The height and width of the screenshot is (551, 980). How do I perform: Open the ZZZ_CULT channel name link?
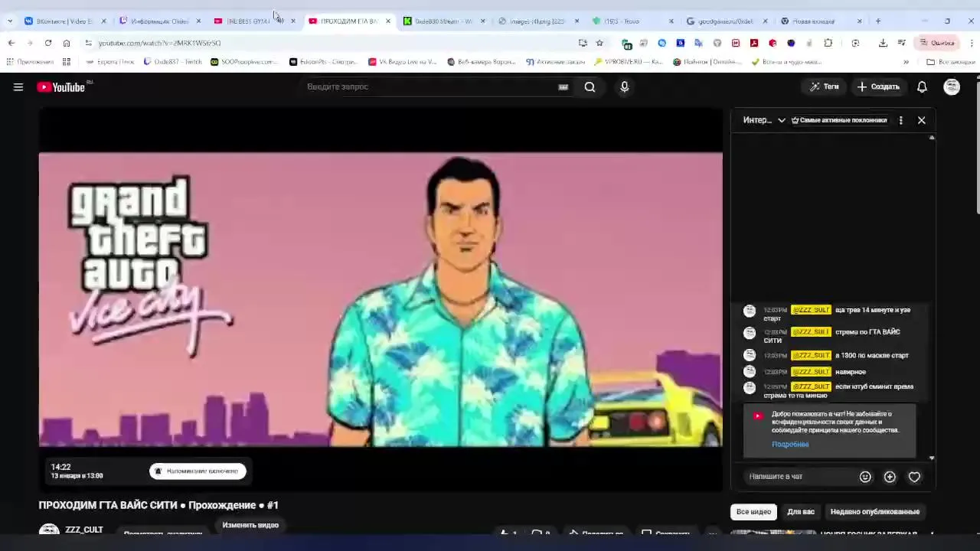[84, 530]
